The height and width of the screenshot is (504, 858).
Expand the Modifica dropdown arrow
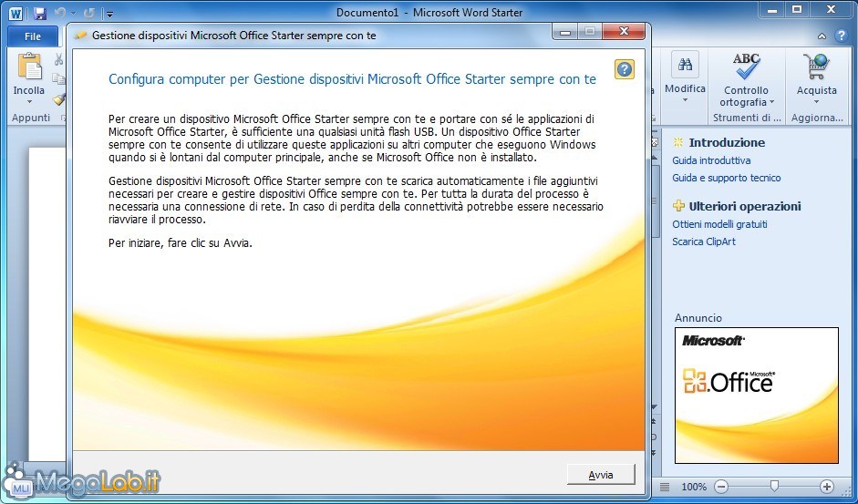(x=685, y=100)
